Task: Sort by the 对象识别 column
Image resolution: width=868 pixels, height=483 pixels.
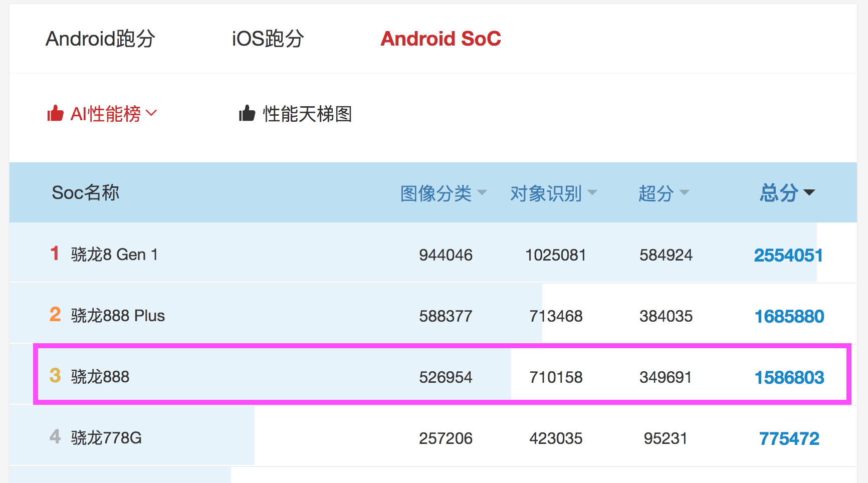Action: tap(546, 193)
